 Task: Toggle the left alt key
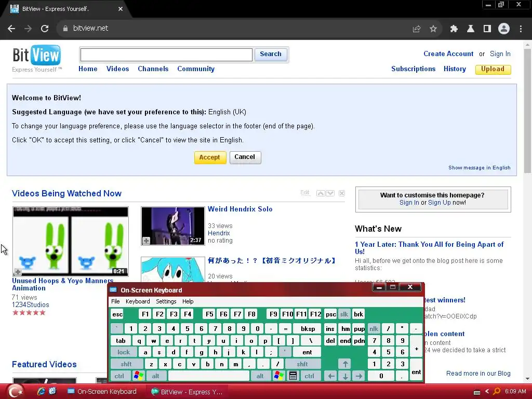(x=155, y=376)
